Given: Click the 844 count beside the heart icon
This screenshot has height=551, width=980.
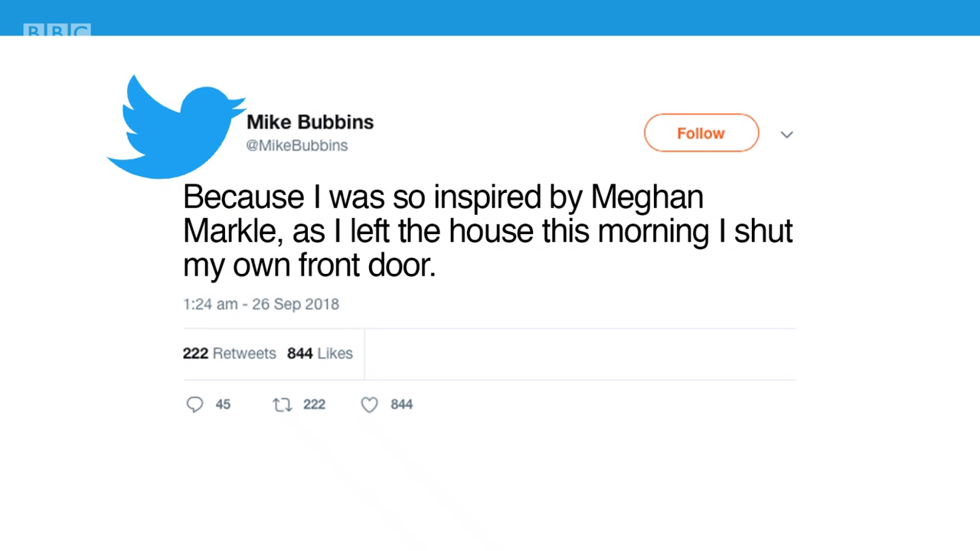Looking at the screenshot, I should pyautogui.click(x=402, y=404).
